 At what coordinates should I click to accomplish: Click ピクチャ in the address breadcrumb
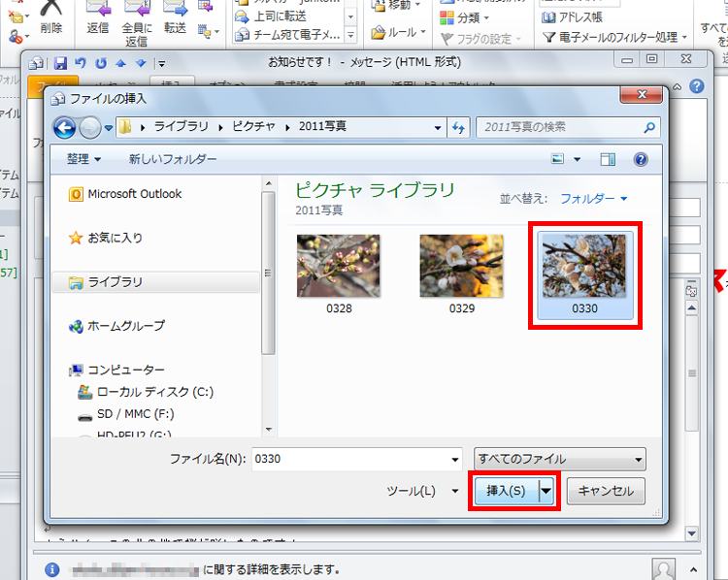coord(253,127)
